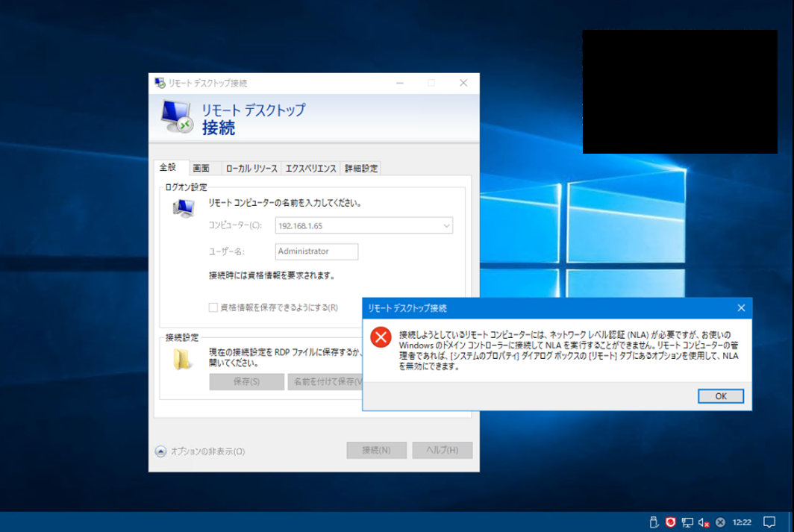Minimize the Remote Desktop Connection main window
The width and height of the screenshot is (794, 532).
coord(399,83)
